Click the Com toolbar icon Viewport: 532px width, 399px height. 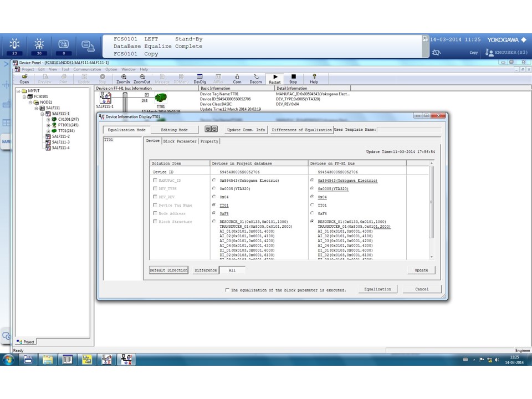pyautogui.click(x=237, y=78)
